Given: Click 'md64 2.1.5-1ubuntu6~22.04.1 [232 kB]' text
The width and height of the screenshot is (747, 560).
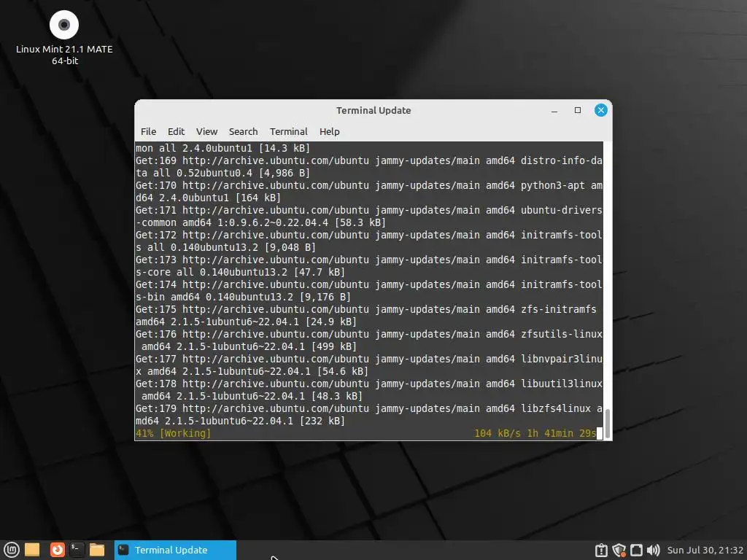Looking at the screenshot, I should click(x=240, y=421).
